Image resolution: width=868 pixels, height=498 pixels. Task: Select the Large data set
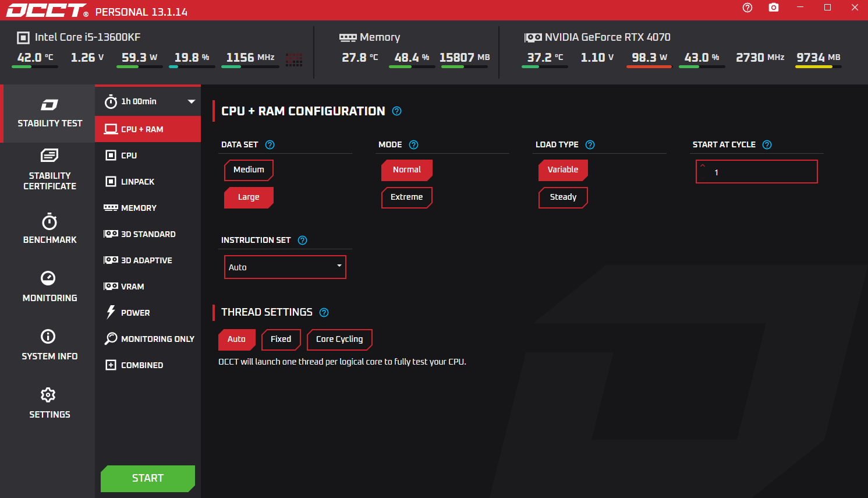tap(249, 197)
